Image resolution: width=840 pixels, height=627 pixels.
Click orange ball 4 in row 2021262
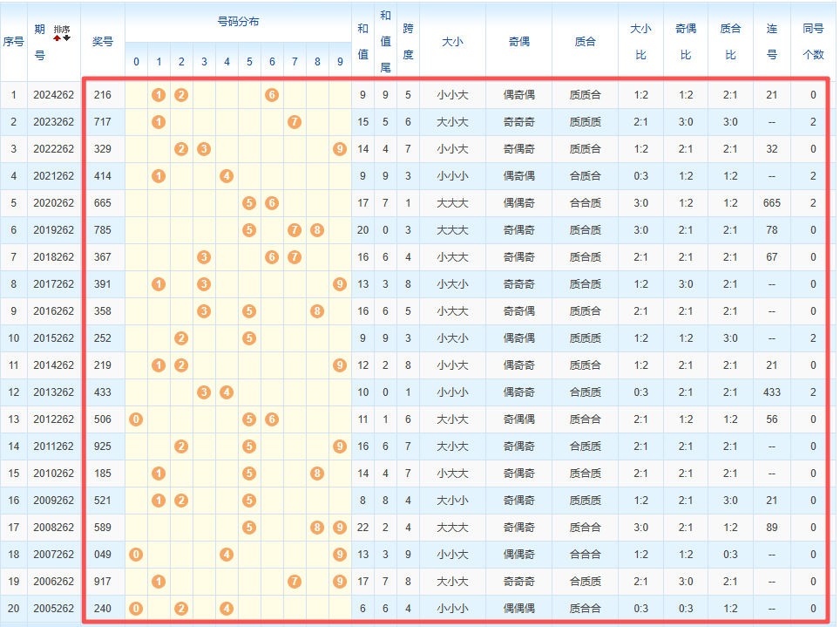point(227,176)
